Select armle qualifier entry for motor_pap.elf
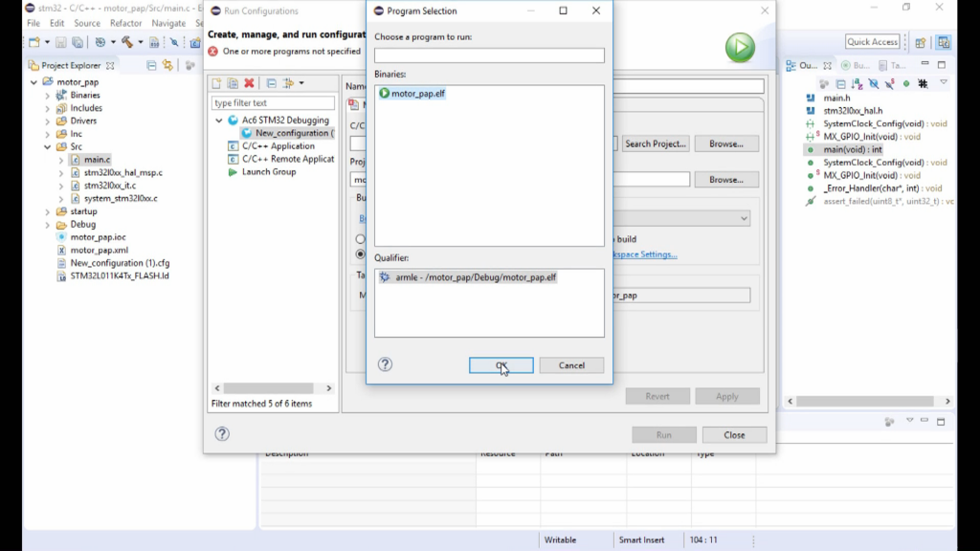 pos(475,277)
